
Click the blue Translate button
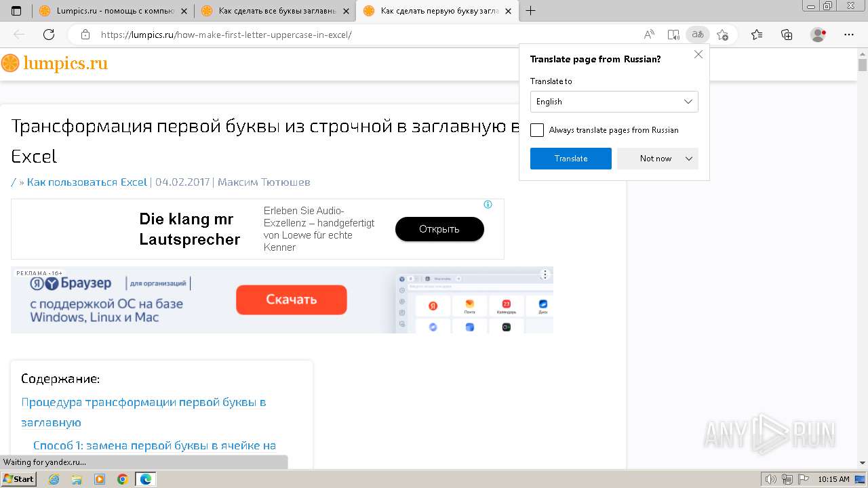(x=571, y=159)
